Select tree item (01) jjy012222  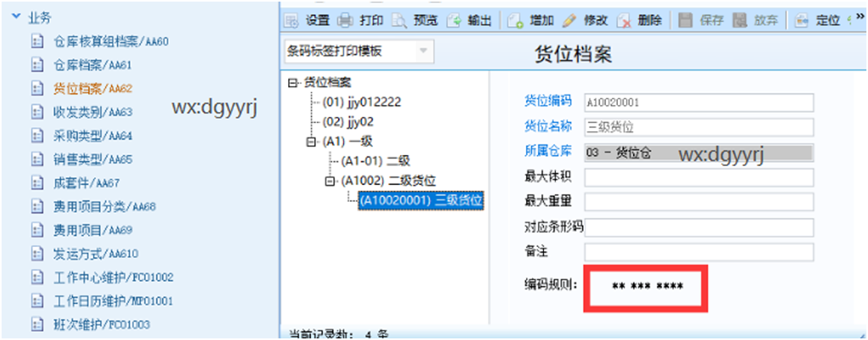click(362, 102)
